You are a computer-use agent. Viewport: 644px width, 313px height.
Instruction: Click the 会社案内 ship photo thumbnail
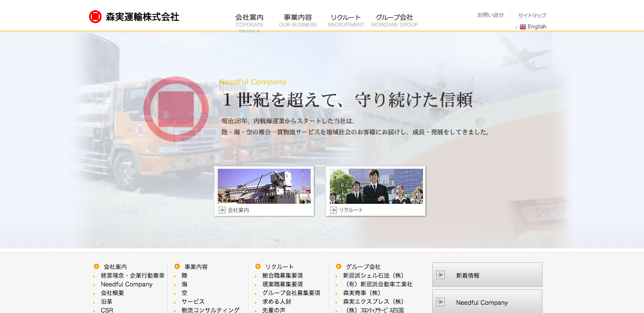[x=264, y=186]
